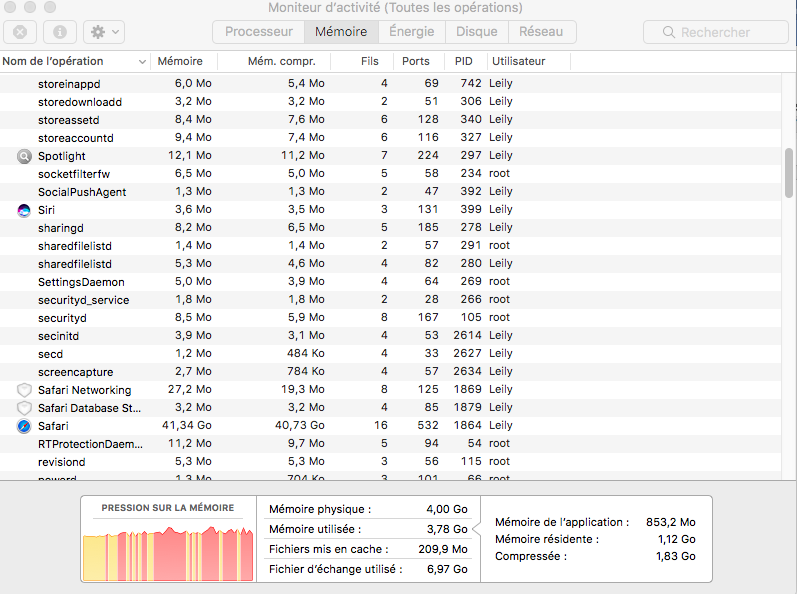The image size is (797, 594).
Task: Switch to the Processeur tab
Action: (x=258, y=32)
